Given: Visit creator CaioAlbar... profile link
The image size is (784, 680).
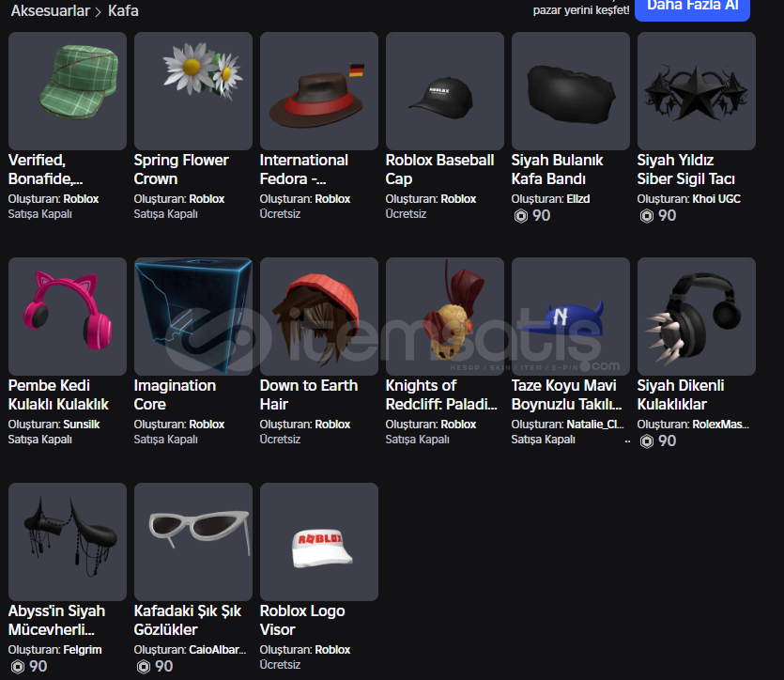Looking at the screenshot, I should point(218,650).
